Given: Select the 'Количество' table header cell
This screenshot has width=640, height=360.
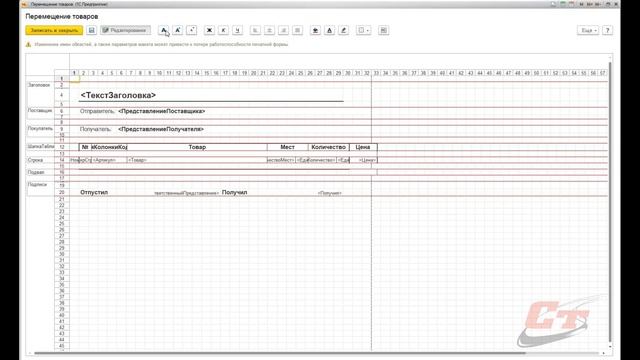Looking at the screenshot, I should pos(329,147).
